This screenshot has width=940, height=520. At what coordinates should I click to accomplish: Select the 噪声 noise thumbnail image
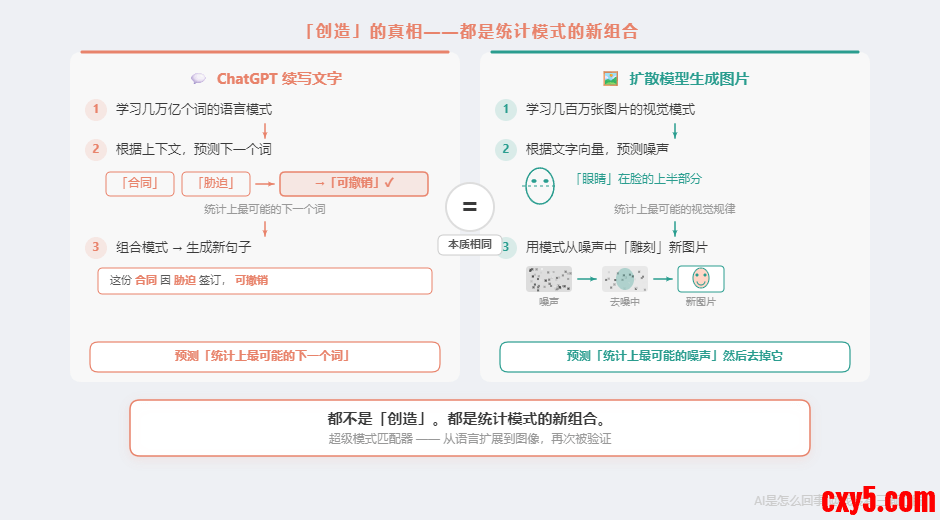click(x=549, y=279)
